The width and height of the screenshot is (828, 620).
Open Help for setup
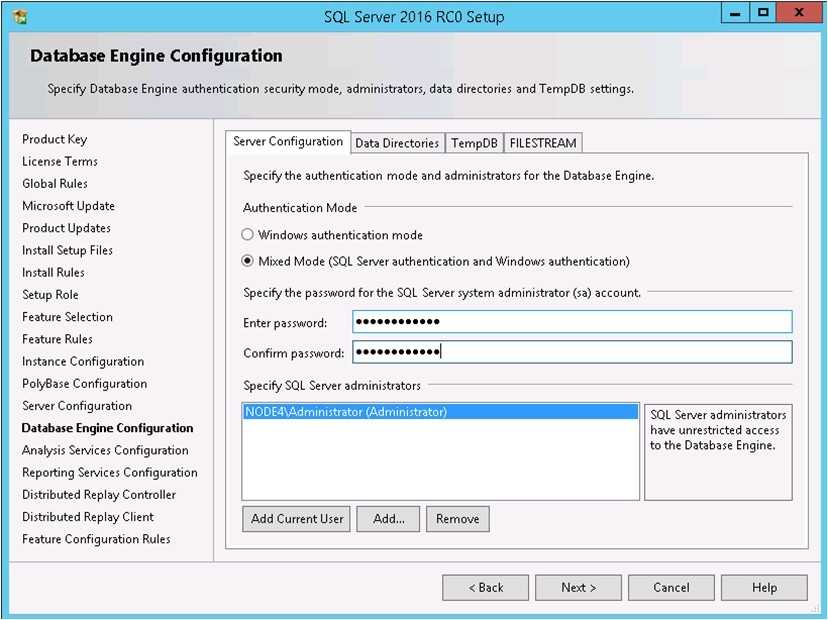click(764, 588)
